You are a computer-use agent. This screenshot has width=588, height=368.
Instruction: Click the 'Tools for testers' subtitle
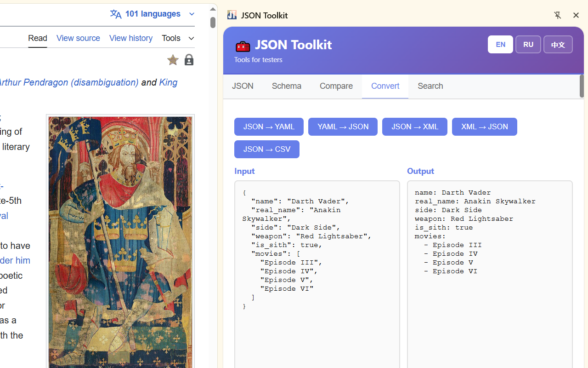258,60
